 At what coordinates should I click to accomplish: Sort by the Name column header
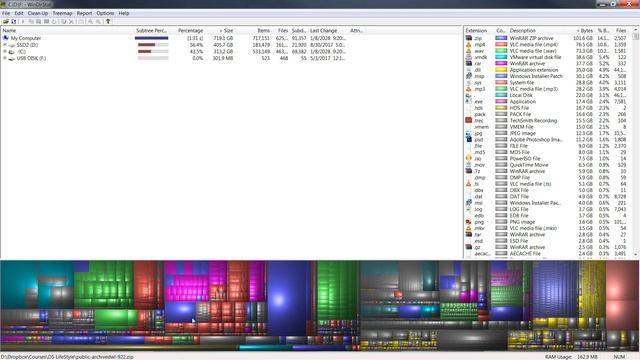pyautogui.click(x=67, y=31)
